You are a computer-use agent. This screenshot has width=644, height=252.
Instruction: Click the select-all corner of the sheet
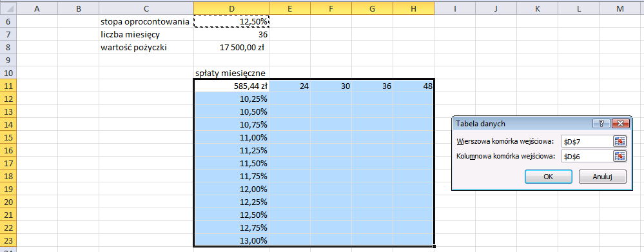[8, 8]
